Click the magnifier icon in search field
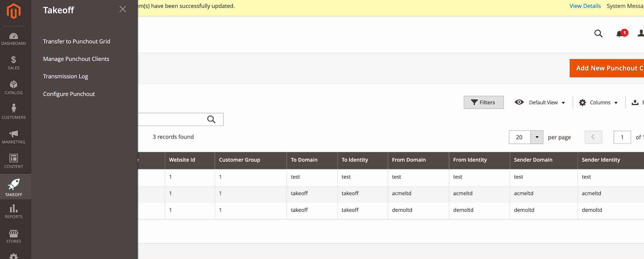This screenshot has height=259, width=644. (x=211, y=119)
